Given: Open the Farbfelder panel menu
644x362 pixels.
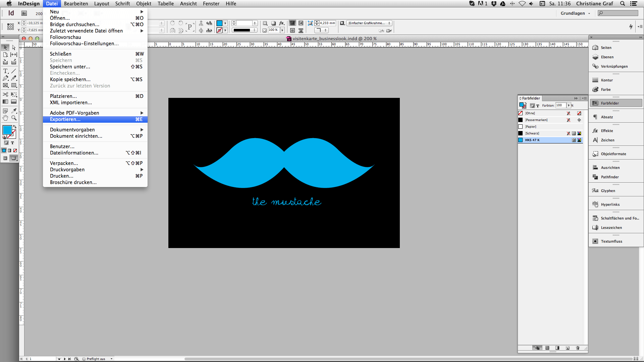Looking at the screenshot, I should pyautogui.click(x=585, y=98).
